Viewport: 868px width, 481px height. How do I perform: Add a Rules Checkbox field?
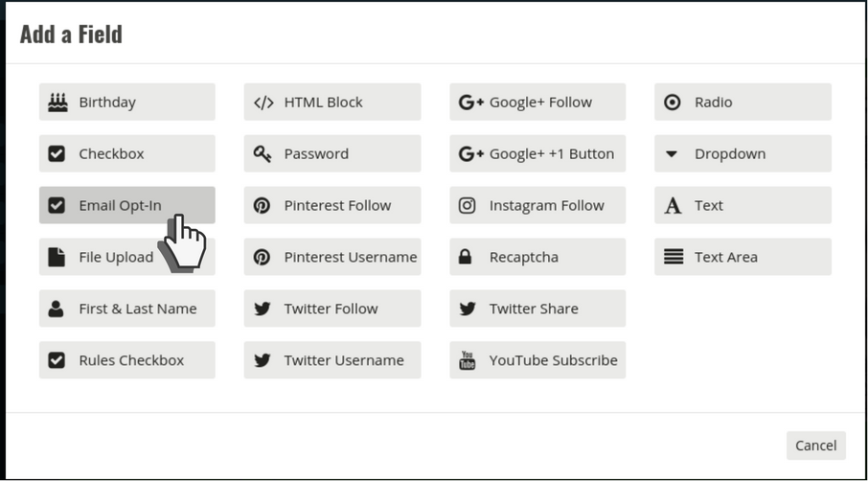tap(126, 360)
